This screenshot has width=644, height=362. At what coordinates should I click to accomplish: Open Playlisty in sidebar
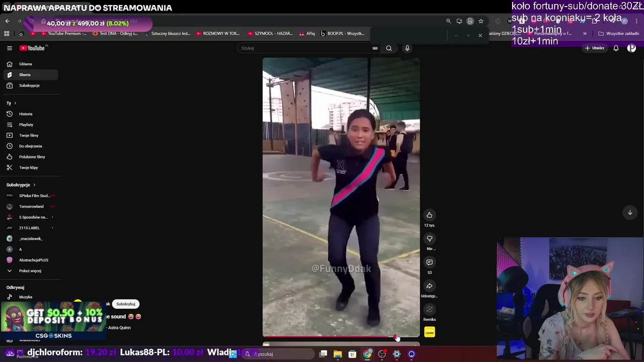point(30,125)
